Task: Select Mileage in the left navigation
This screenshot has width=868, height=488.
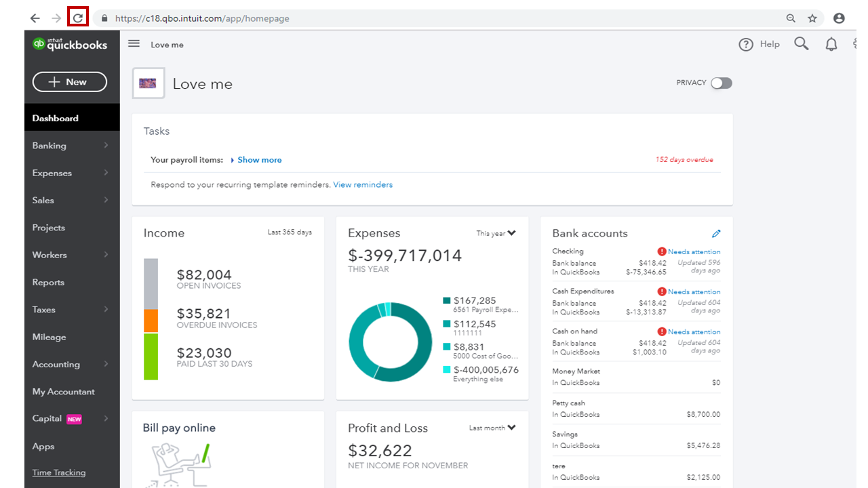Action: click(50, 338)
